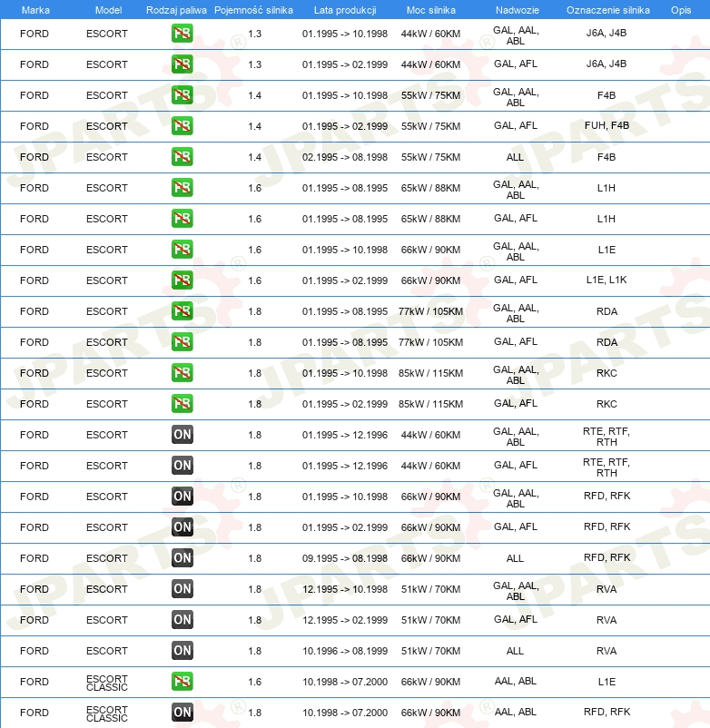The height and width of the screenshot is (728, 710).
Task: Click the Model column header
Action: (108, 10)
